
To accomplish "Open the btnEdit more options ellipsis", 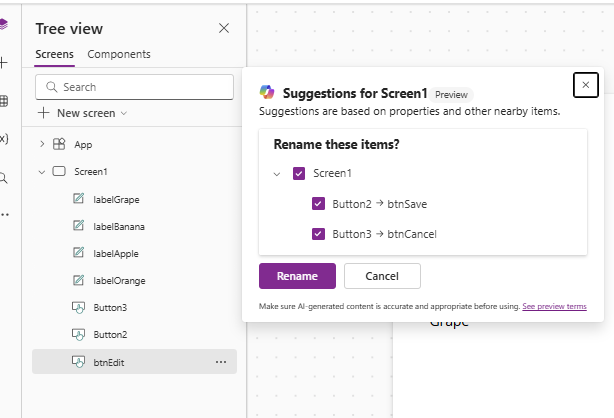I will click(221, 362).
